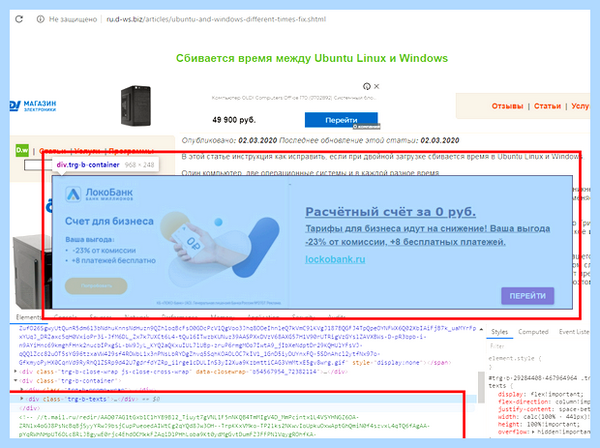Open the lockobank.ru link

[x=335, y=259]
